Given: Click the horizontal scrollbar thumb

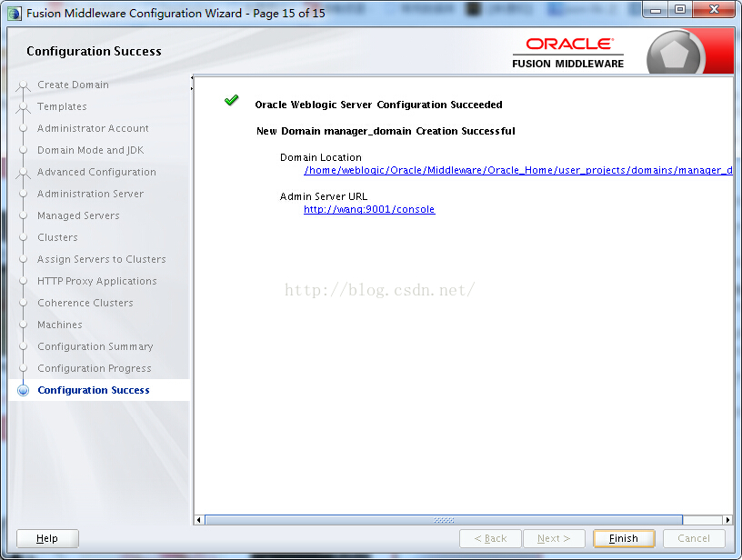Looking at the screenshot, I should (444, 520).
